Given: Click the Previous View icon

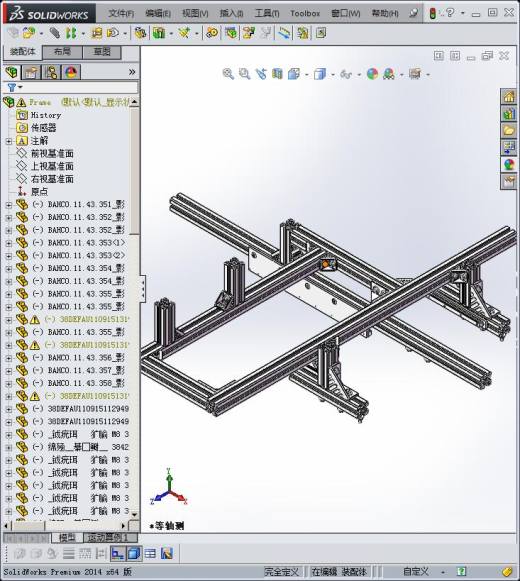Looking at the screenshot, I should point(261,74).
